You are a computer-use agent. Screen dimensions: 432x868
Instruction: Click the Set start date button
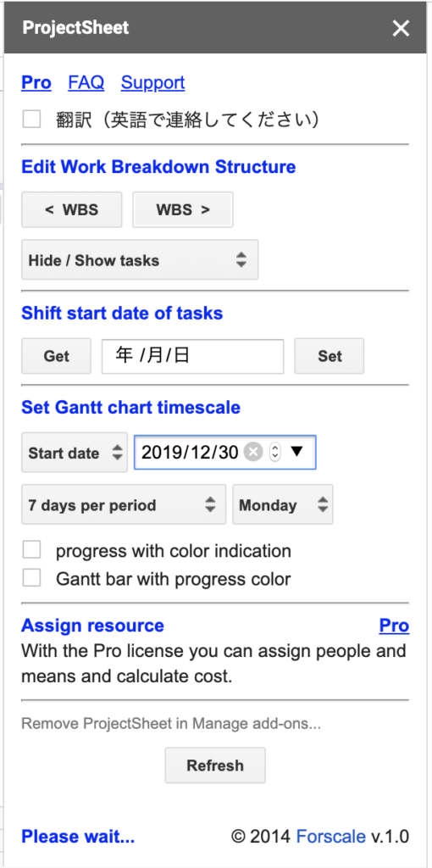(x=330, y=356)
